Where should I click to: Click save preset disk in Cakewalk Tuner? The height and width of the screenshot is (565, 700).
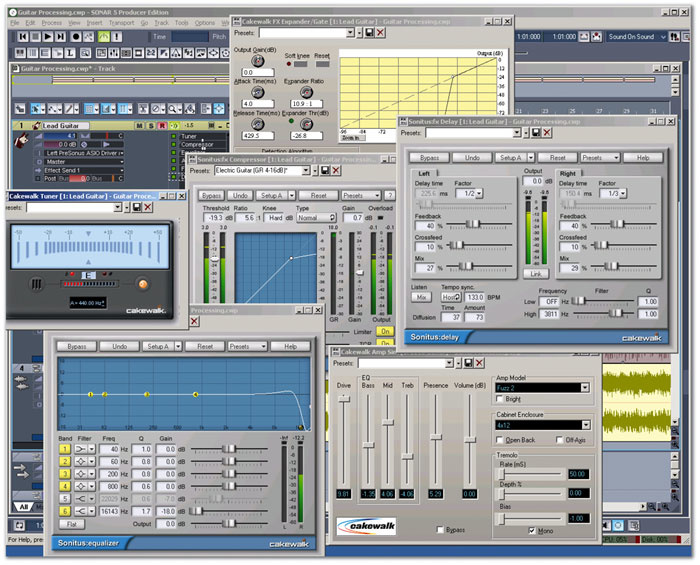click(x=137, y=207)
